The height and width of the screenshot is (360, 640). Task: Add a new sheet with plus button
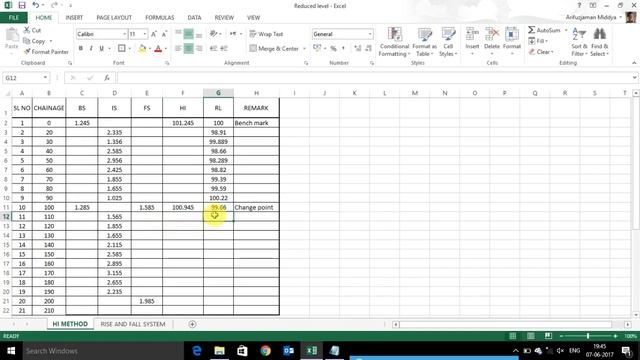tap(192, 324)
